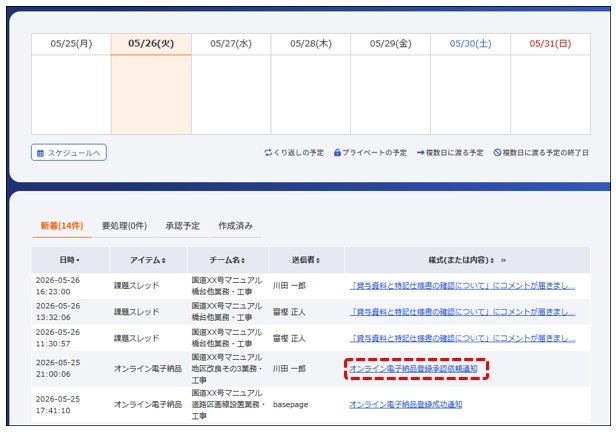Image resolution: width=616 pixels, height=432 pixels.
Task: Click 課題スレッド in the 11:30:57 row
Action: coord(137,338)
